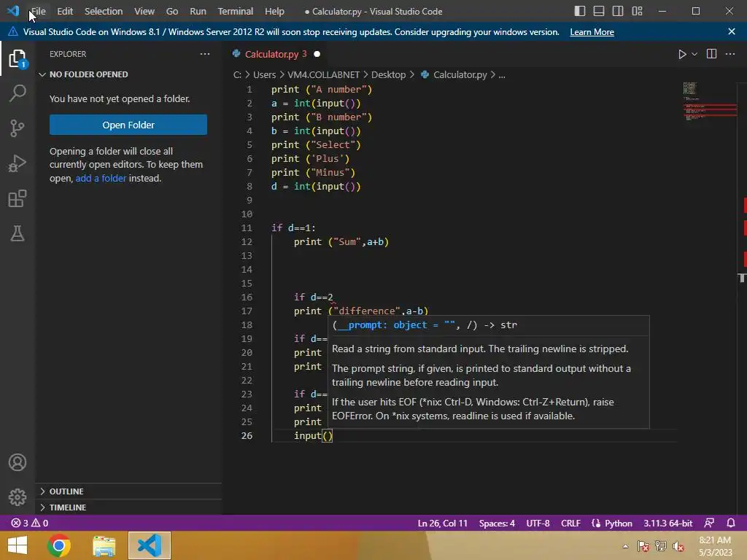Toggle the Primary Side Bar layout icon
The image size is (747, 560).
point(580,11)
